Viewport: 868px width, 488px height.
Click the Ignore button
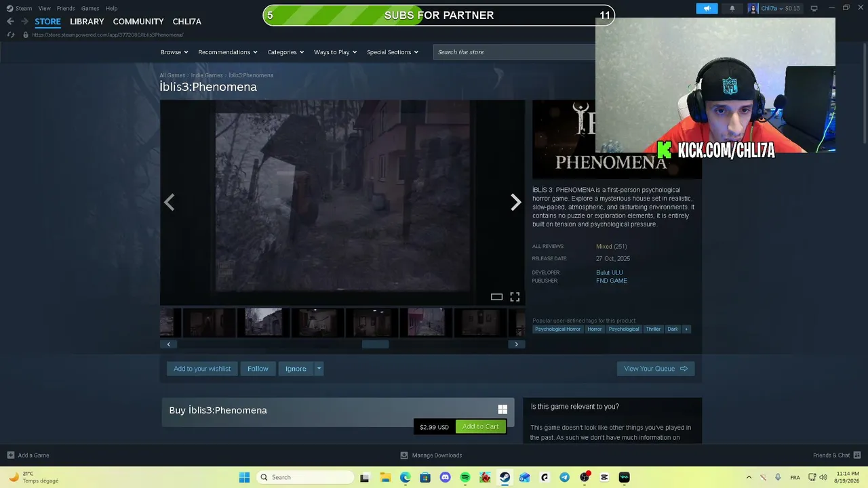296,369
